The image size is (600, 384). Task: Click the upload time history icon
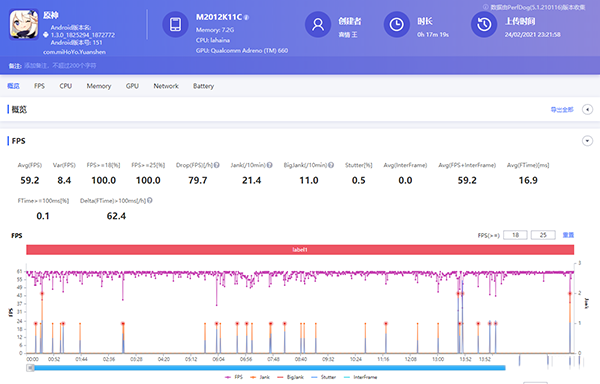tap(484, 24)
